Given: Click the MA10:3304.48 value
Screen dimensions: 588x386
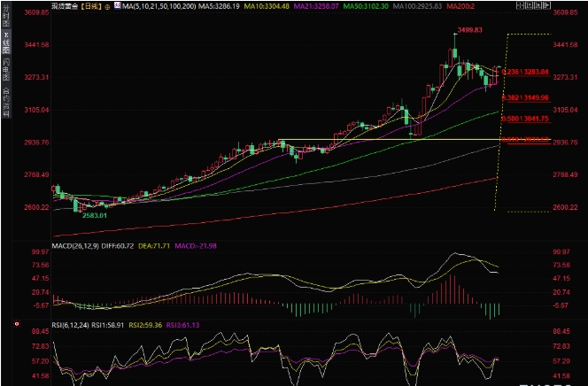Looking at the screenshot, I should (x=267, y=6).
